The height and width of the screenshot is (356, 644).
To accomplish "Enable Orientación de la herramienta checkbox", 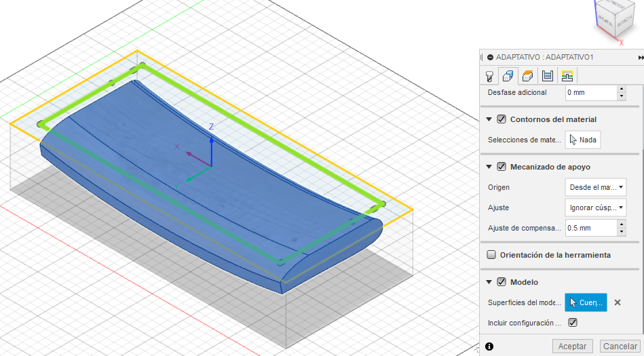I will pos(491,255).
